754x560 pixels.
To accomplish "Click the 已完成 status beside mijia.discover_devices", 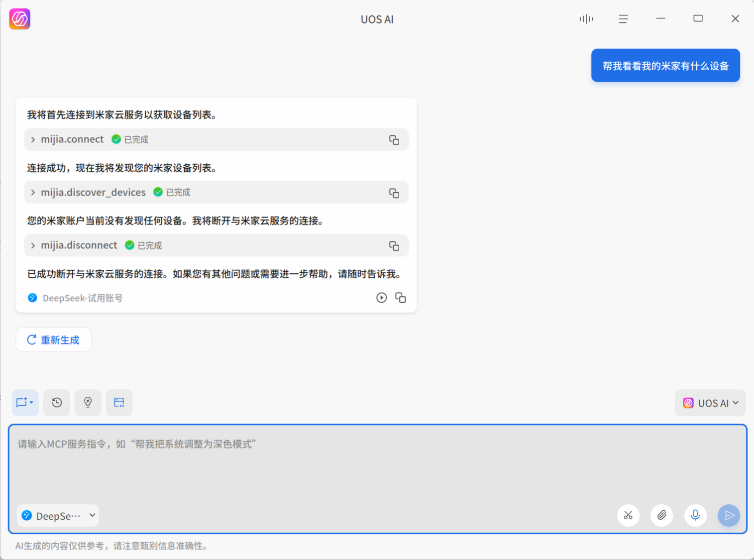I will point(172,192).
